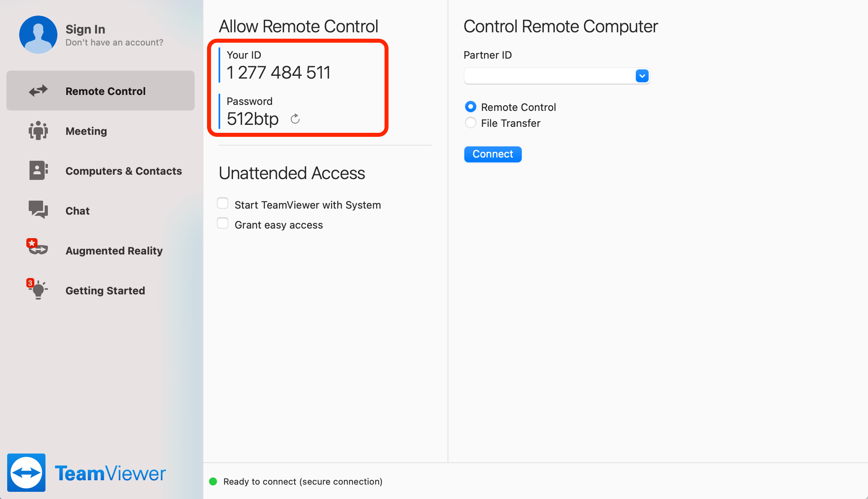Expand the Partner ID dropdown arrow

pyautogui.click(x=642, y=76)
